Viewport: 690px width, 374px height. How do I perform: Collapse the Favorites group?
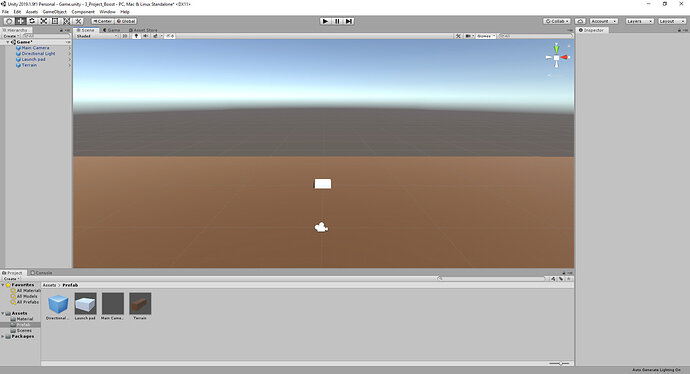(x=3, y=285)
